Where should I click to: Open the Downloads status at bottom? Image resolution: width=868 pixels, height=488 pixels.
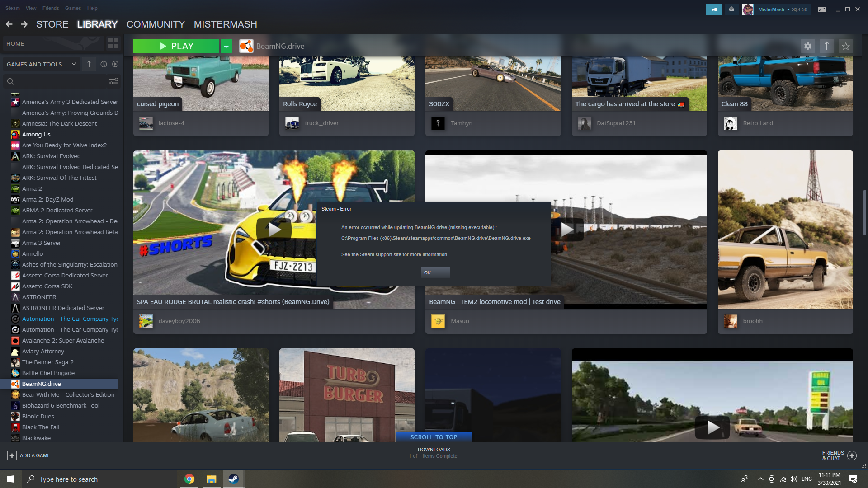tap(434, 453)
